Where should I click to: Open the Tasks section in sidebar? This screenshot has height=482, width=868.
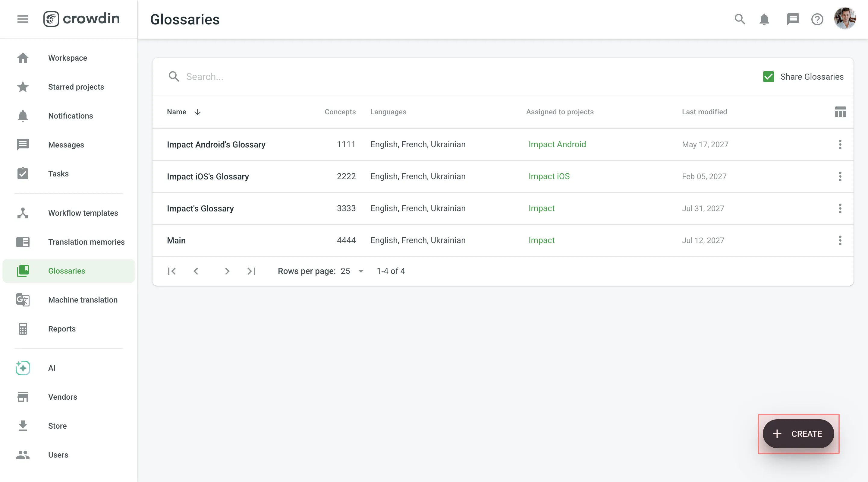(58, 174)
